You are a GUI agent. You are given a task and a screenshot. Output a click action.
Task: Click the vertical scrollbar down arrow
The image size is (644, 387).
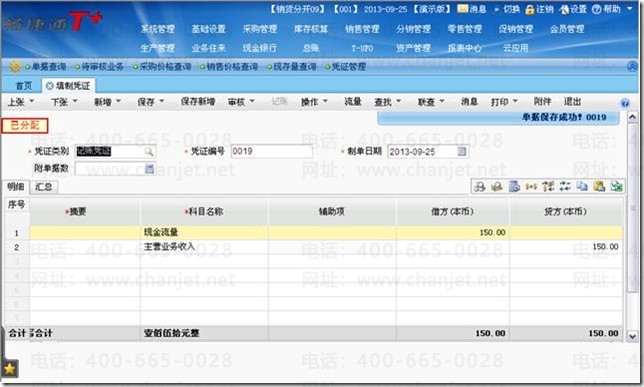click(632, 336)
